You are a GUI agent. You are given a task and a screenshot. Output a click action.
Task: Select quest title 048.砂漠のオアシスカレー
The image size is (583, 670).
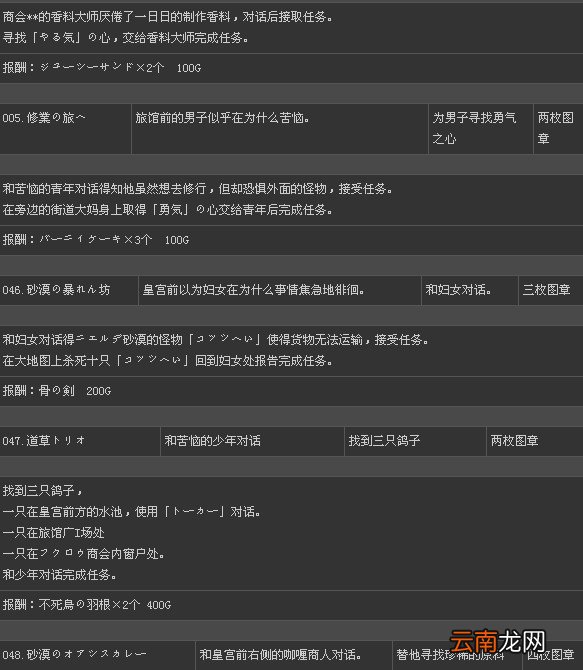pyautogui.click(x=74, y=655)
